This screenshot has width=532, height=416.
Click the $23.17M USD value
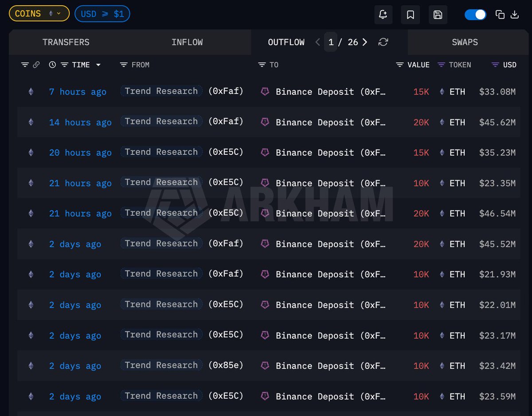coord(497,335)
